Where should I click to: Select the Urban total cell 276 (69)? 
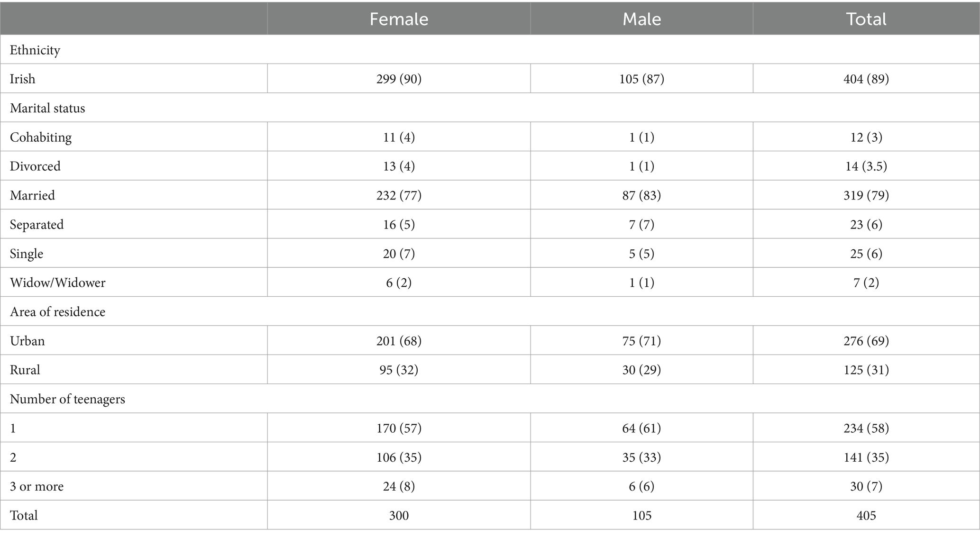coord(866,341)
